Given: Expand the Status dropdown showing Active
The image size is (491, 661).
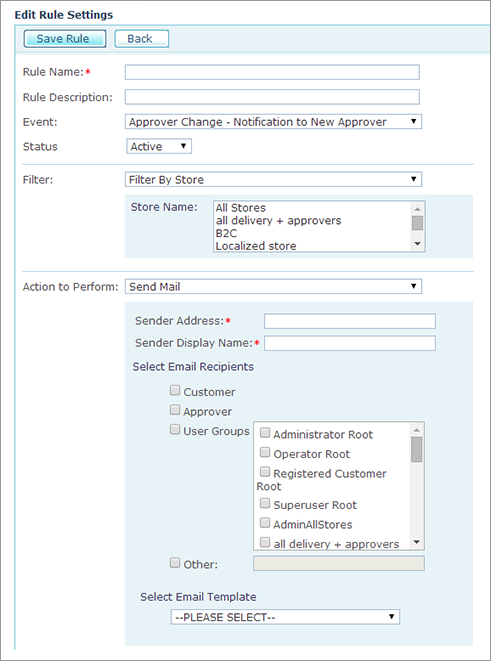Looking at the screenshot, I should pyautogui.click(x=159, y=146).
